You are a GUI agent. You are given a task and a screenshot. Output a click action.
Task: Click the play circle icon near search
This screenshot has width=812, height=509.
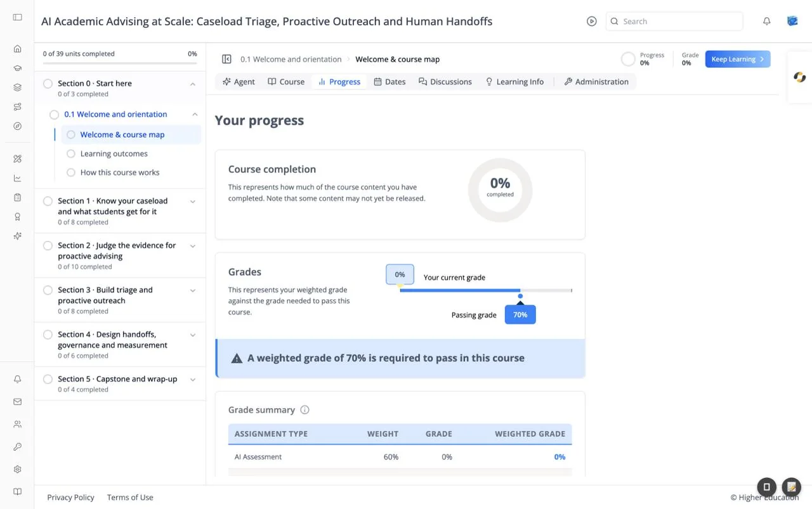click(591, 21)
